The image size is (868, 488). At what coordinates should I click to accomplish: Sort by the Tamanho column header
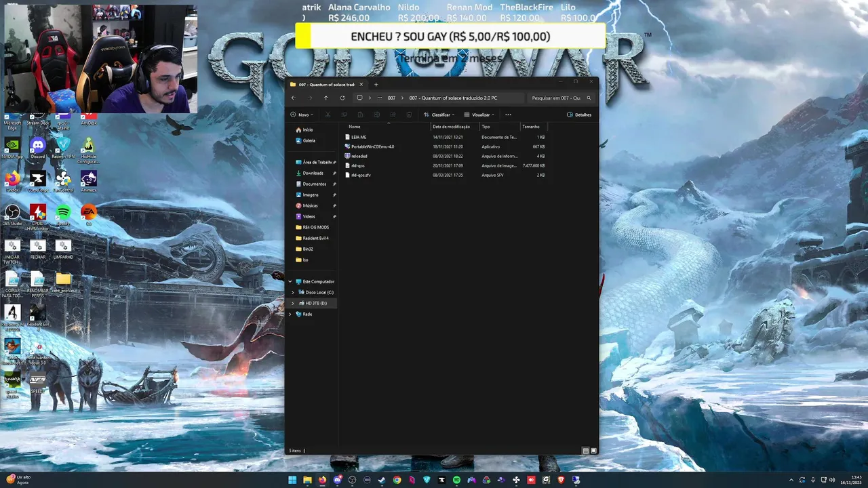click(x=533, y=126)
